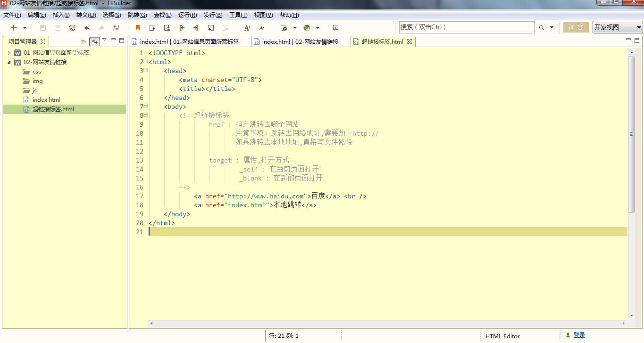
Task: Click the info box icon after Chrome dropdown
Action: 335,28
